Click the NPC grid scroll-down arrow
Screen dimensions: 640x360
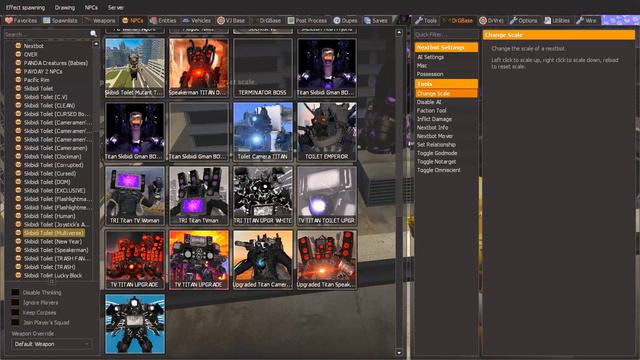pyautogui.click(x=399, y=352)
